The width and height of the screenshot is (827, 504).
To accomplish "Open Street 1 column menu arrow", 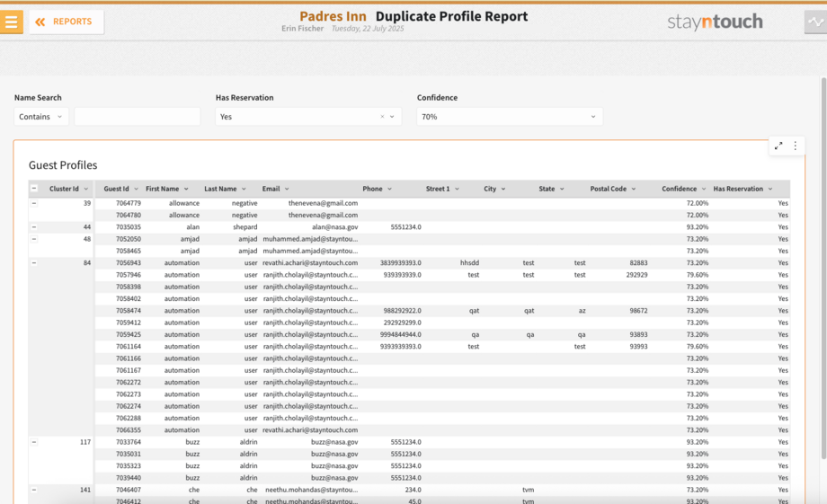I will (457, 189).
